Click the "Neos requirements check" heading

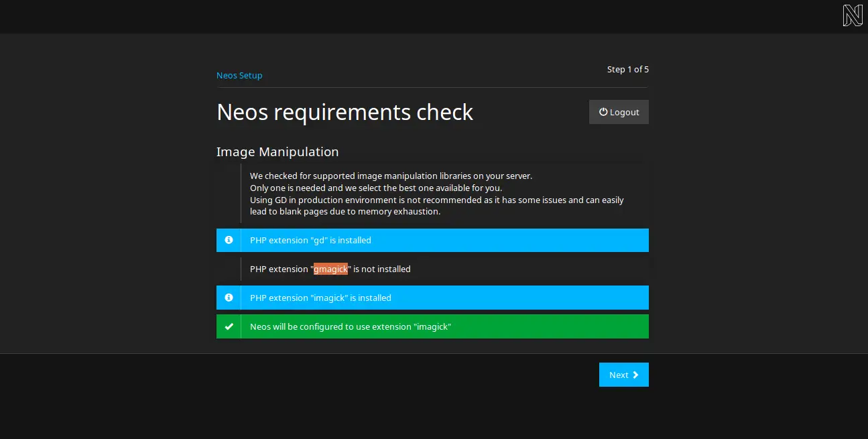pyautogui.click(x=345, y=112)
